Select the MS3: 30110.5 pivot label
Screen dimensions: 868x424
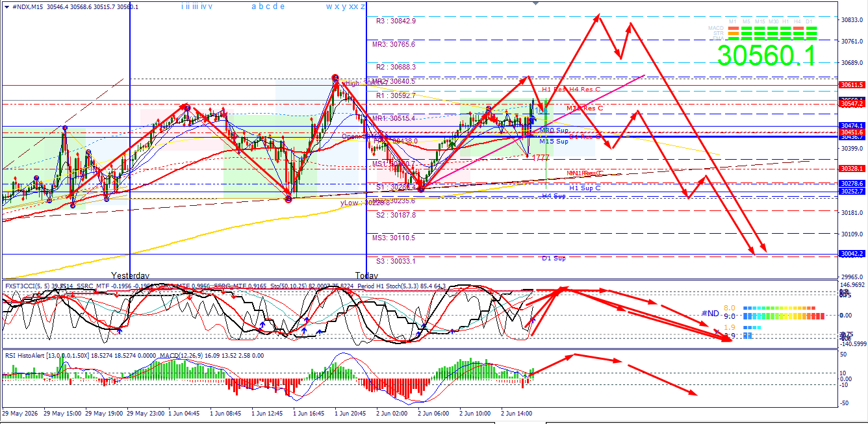click(x=394, y=238)
